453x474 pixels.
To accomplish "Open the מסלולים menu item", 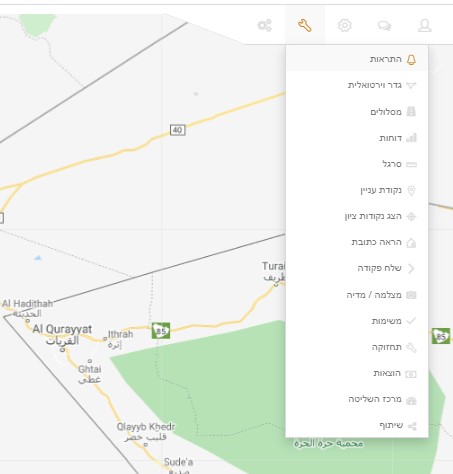I will click(357, 112).
